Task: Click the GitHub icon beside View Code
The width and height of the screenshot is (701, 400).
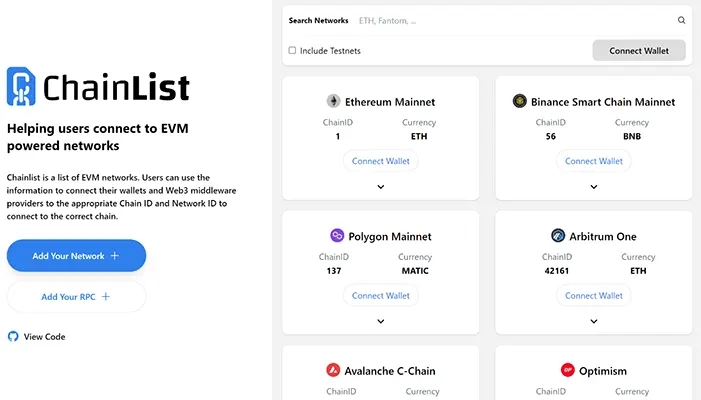Action: [x=13, y=336]
